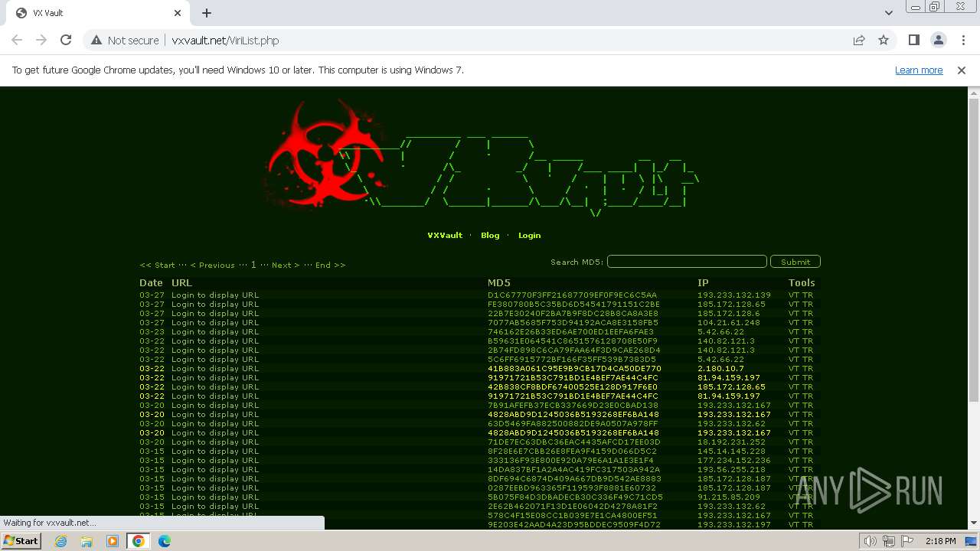Screen dimensions: 980x551
Task: Click the address bar URL vxvault.net/ViriList.php
Action: coord(225,41)
